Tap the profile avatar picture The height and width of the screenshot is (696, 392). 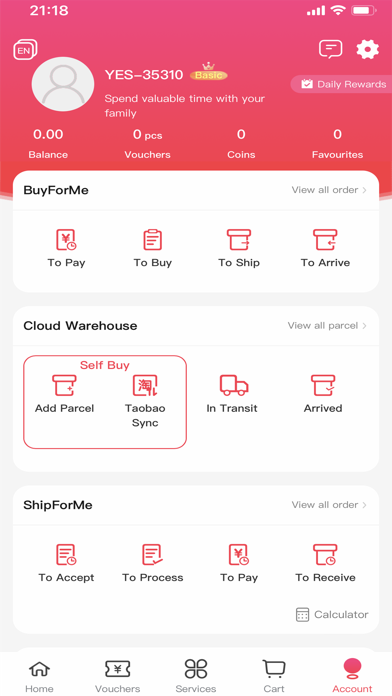coord(63,84)
